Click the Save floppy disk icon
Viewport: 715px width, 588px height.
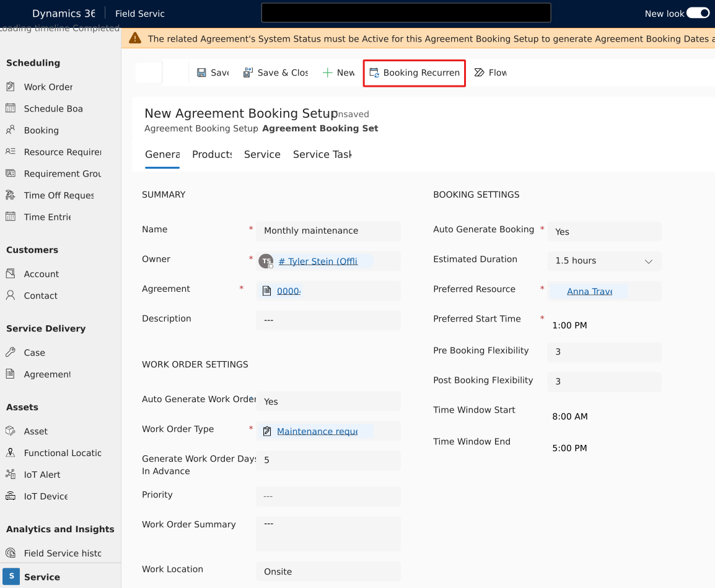tap(201, 72)
